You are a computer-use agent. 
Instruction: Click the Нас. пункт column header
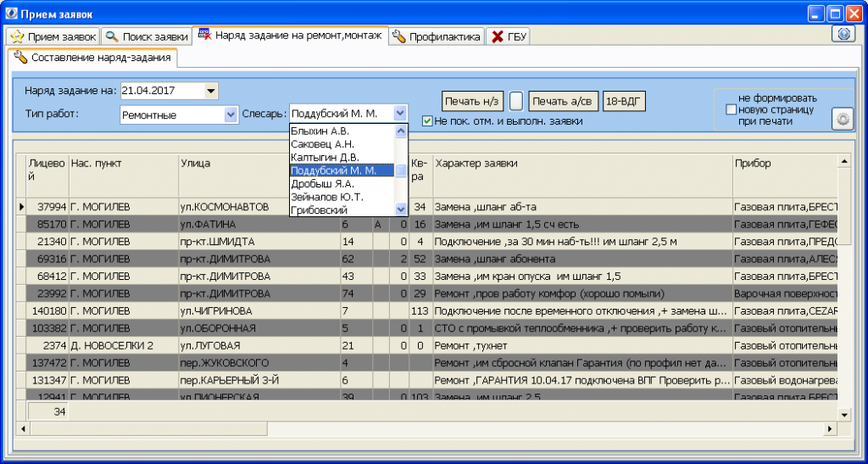point(124,176)
